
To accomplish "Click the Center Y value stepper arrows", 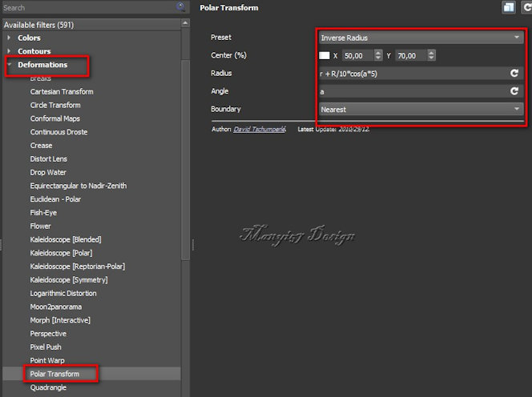I will [x=432, y=55].
